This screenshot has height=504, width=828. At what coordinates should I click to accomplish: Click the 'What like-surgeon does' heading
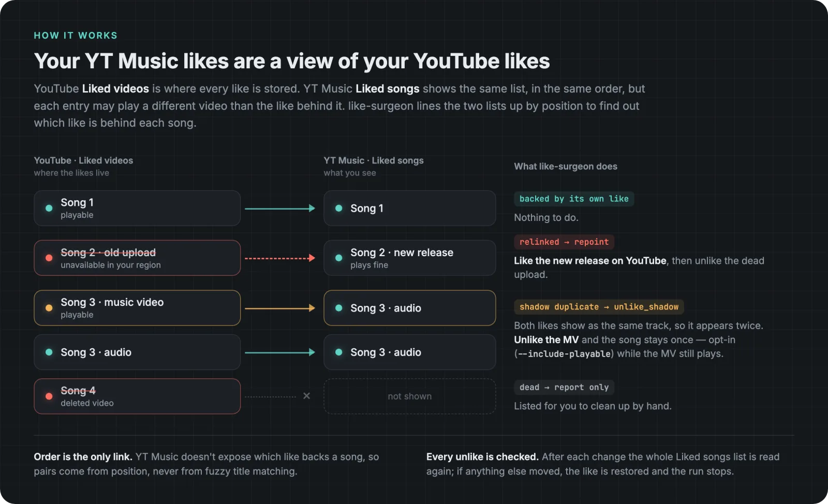coord(566,166)
